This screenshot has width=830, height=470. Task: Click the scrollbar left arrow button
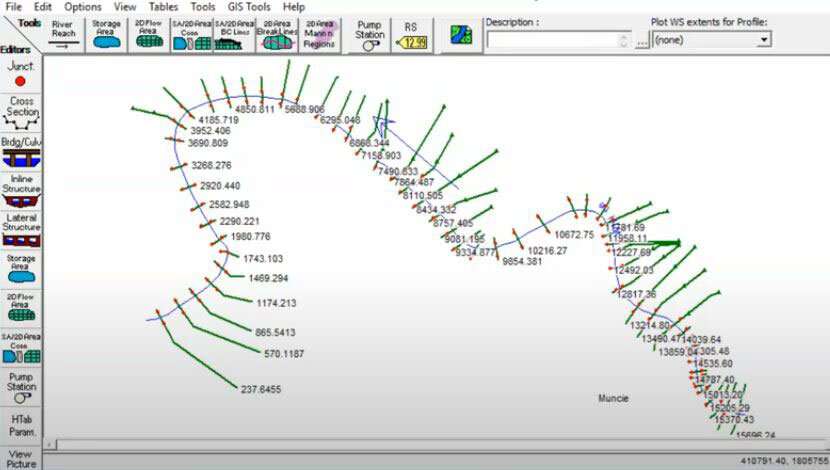(x=50, y=445)
